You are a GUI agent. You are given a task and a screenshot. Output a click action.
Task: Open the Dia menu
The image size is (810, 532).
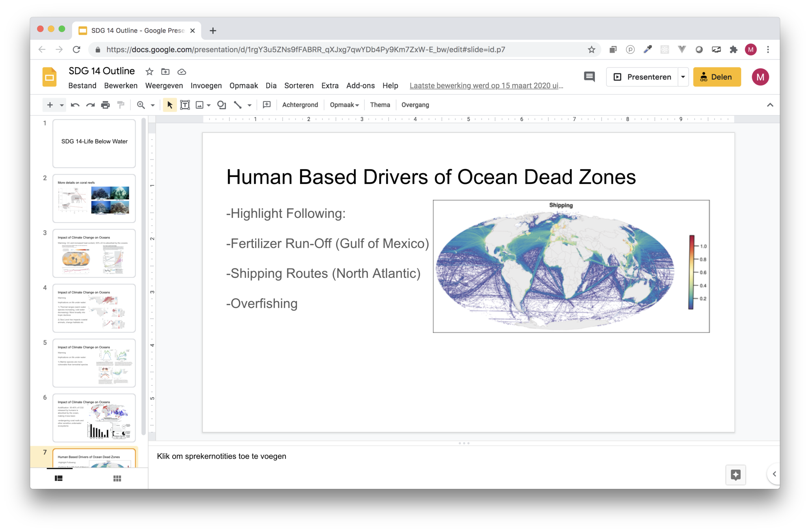pos(271,86)
